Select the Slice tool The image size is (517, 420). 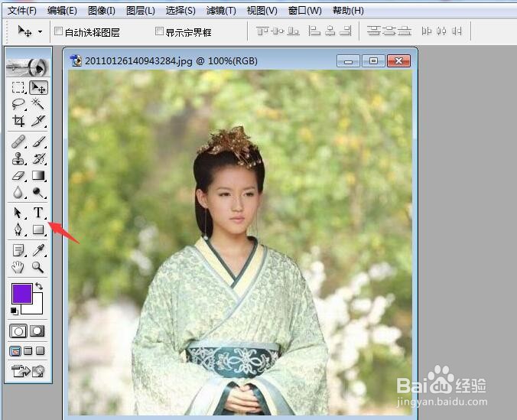click(x=38, y=121)
